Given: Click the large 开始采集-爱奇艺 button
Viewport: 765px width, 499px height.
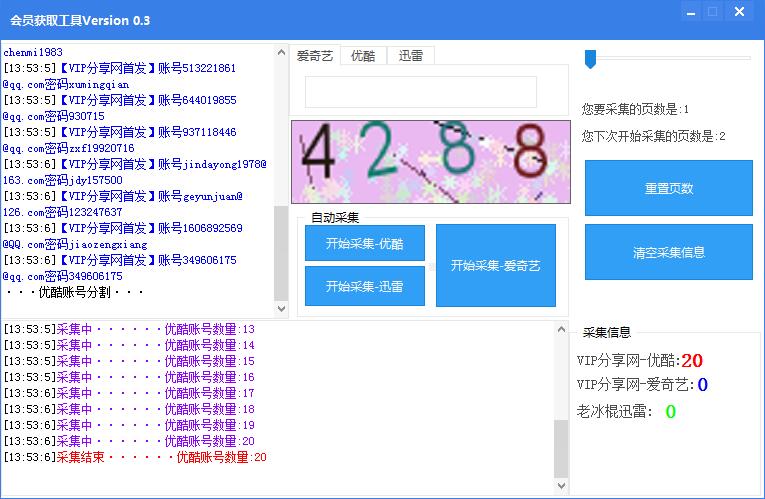Looking at the screenshot, I should pyautogui.click(x=496, y=265).
